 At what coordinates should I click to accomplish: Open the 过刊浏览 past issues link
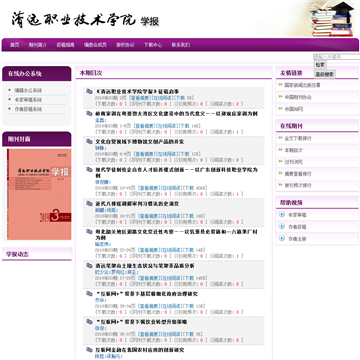coord(294,162)
